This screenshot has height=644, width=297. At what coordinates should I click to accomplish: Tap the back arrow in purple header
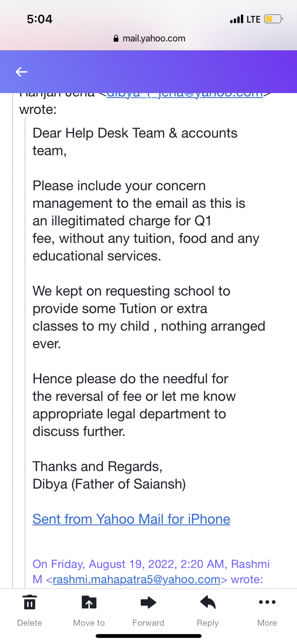tap(22, 72)
